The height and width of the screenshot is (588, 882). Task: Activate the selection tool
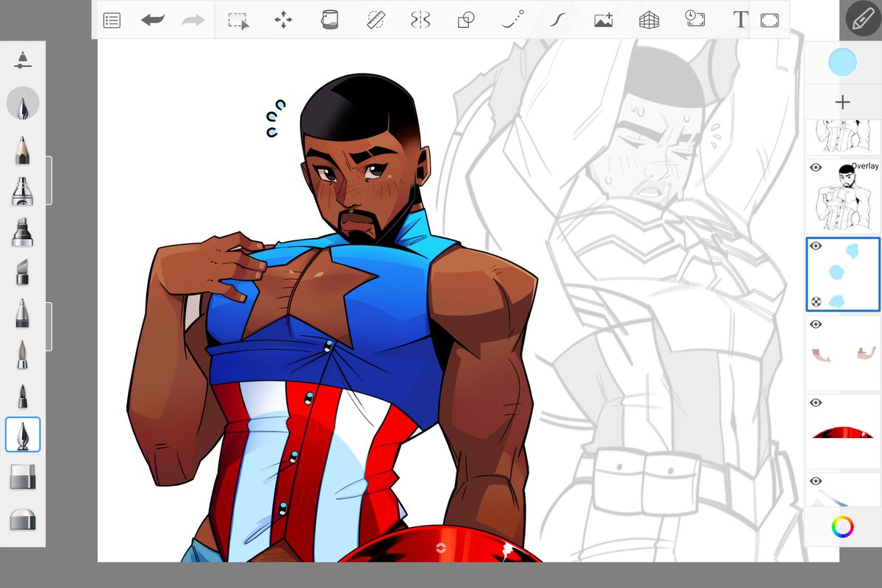pyautogui.click(x=238, y=21)
